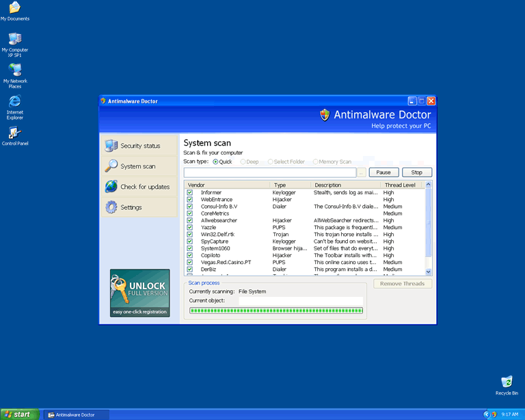The image size is (525, 420).
Task: Open the Security status section
Action: (139, 146)
